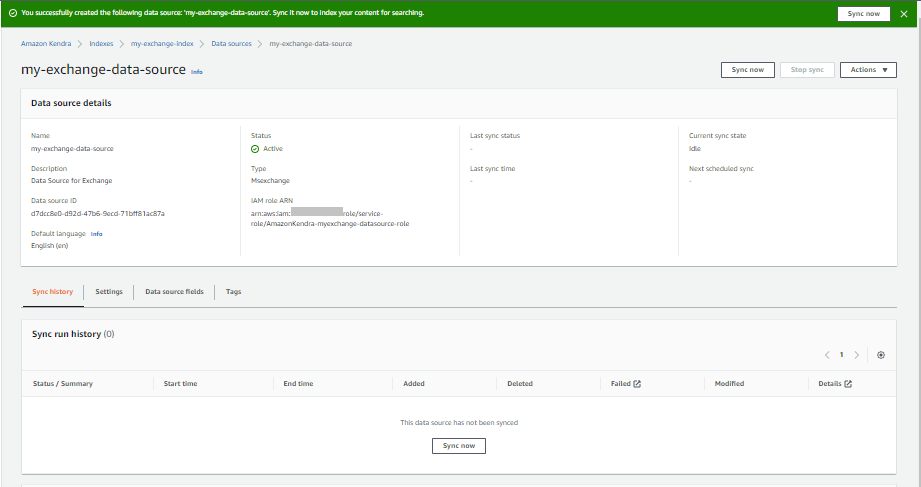Image resolution: width=921 pixels, height=487 pixels.
Task: Dismiss the green success banner
Action: click(903, 14)
